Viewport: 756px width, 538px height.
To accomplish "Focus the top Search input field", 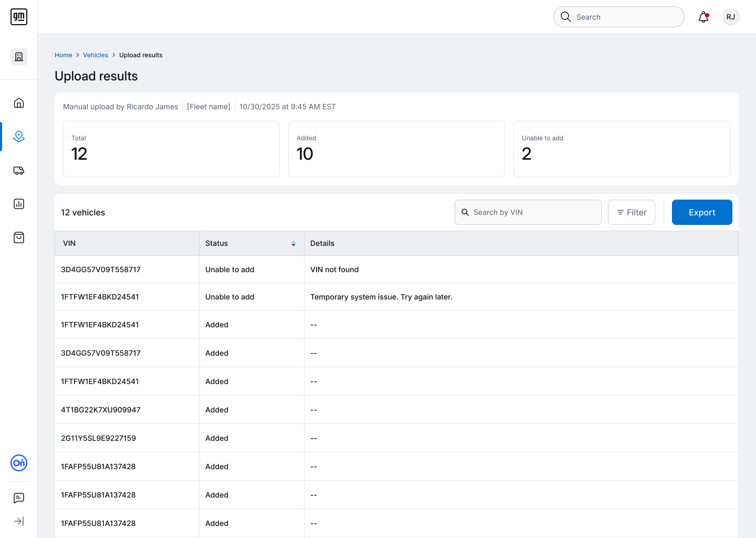I will [x=619, y=17].
